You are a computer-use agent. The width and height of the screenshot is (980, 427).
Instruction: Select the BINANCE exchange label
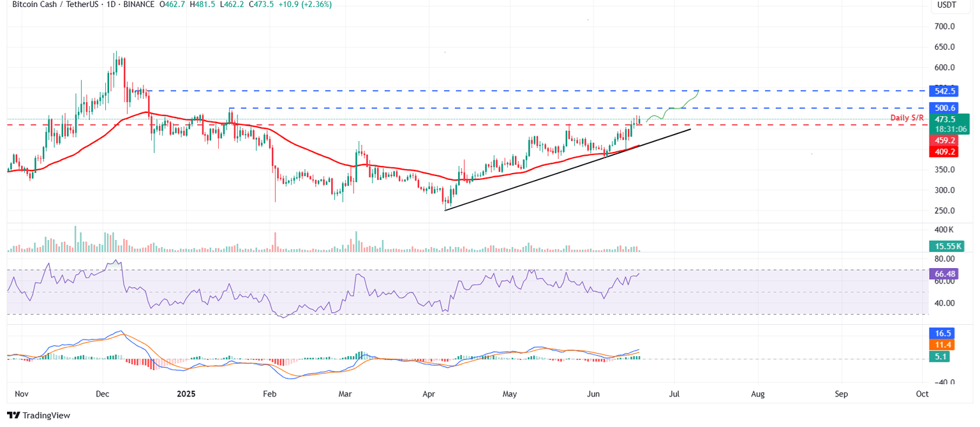pos(138,5)
